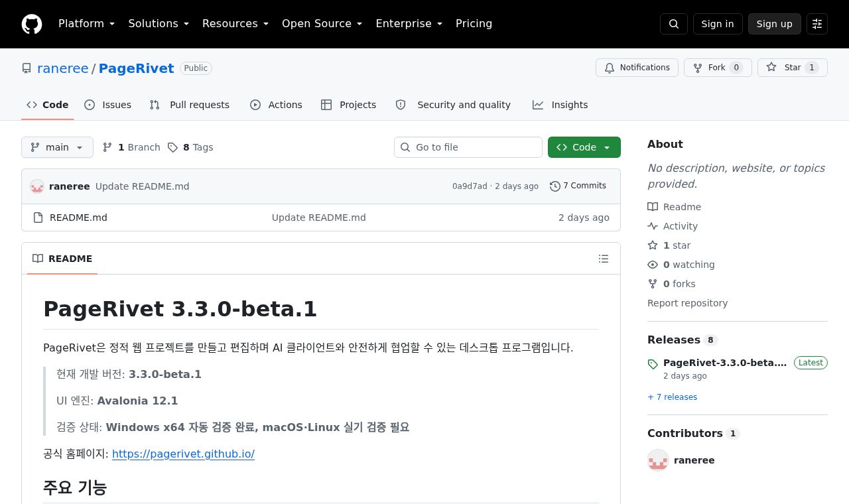This screenshot has height=504, width=849.
Task: View the 1 Branch link
Action: pos(131,147)
